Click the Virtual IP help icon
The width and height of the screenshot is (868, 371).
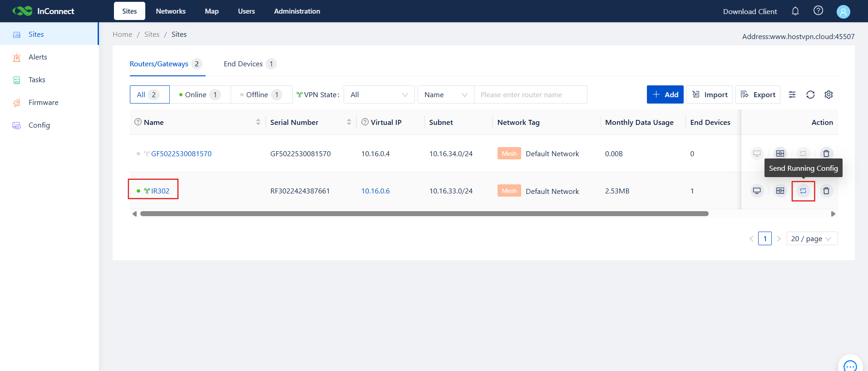365,122
